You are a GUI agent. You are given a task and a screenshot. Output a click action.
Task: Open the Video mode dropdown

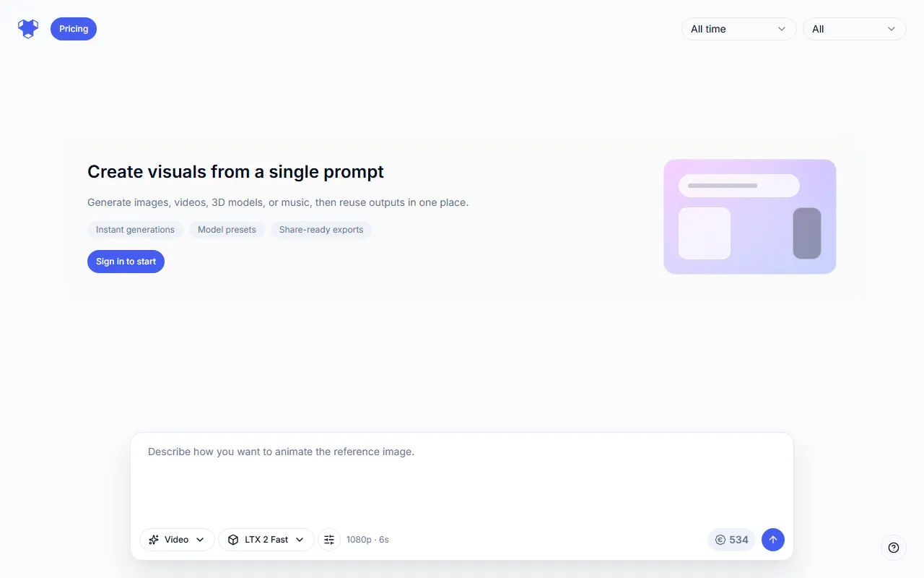(177, 540)
